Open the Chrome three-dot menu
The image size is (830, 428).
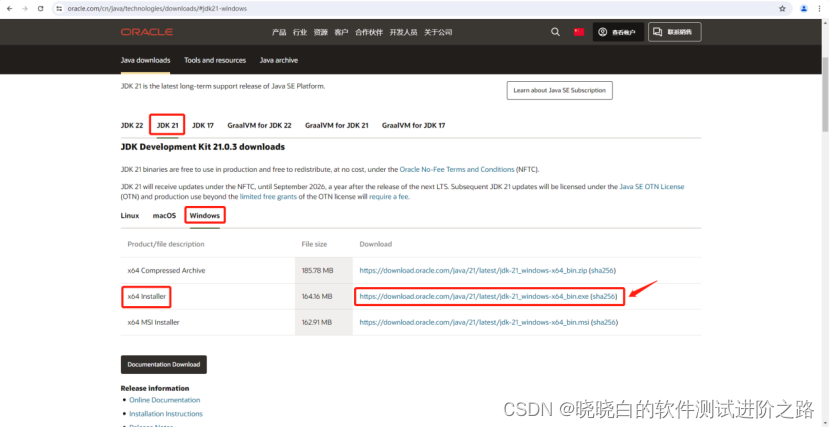(x=820, y=9)
